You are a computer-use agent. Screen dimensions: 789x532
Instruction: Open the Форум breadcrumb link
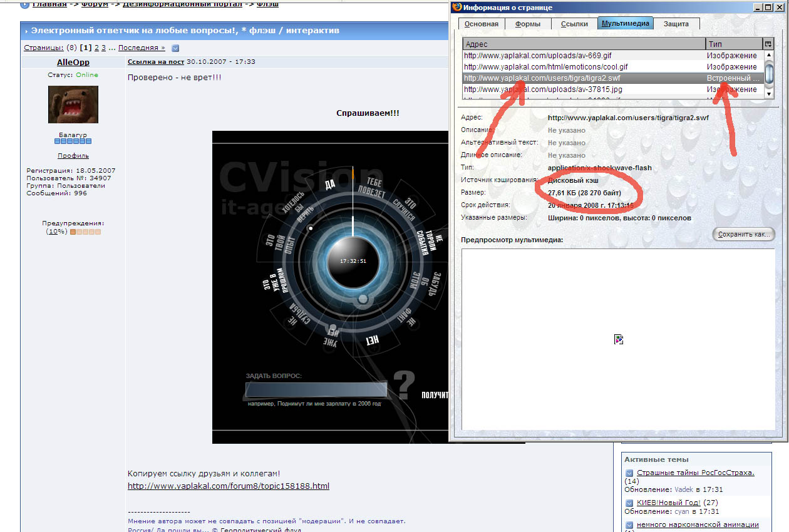coord(96,4)
